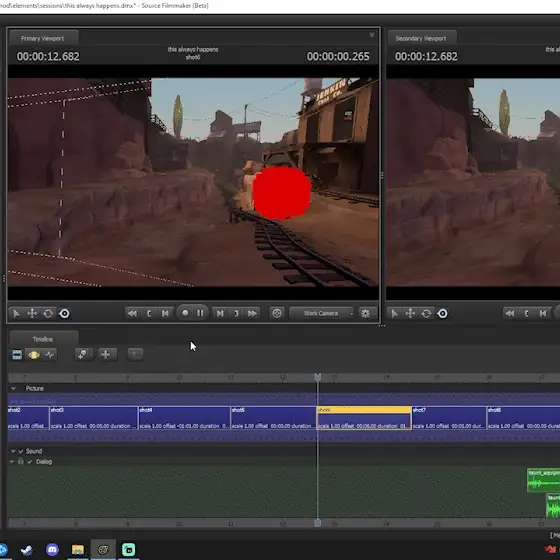
Task: Step to previous bracket marker in Primary Viewport
Action: pyautogui.click(x=149, y=314)
